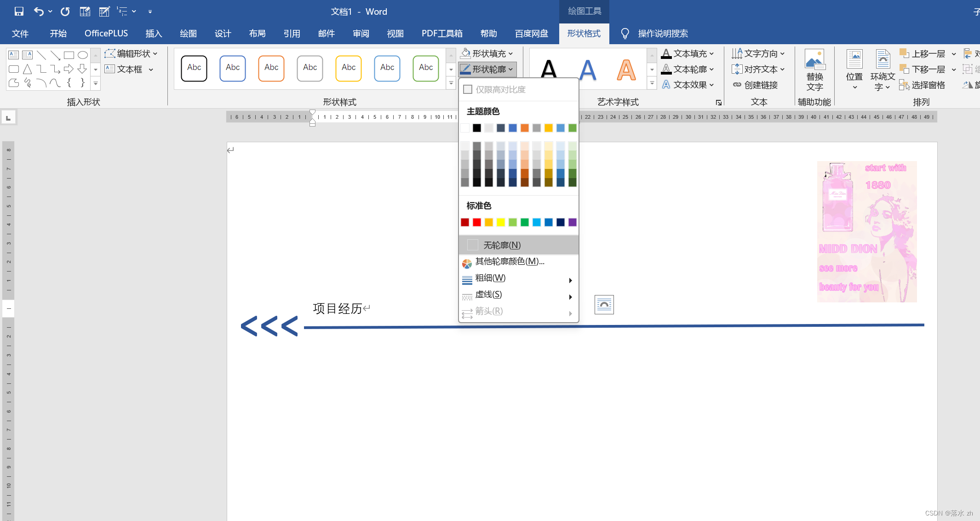The width and height of the screenshot is (980, 521).
Task: Open the Dashes submenu entry
Action: pyautogui.click(x=488, y=295)
